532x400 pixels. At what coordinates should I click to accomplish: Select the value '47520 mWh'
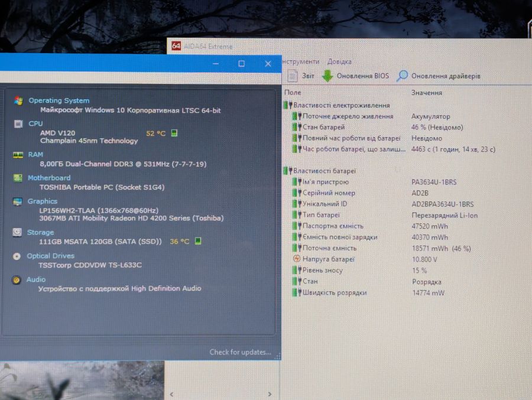point(430,226)
